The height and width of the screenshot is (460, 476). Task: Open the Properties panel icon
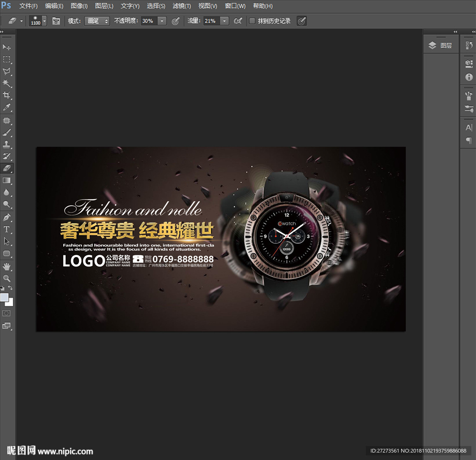click(x=469, y=64)
